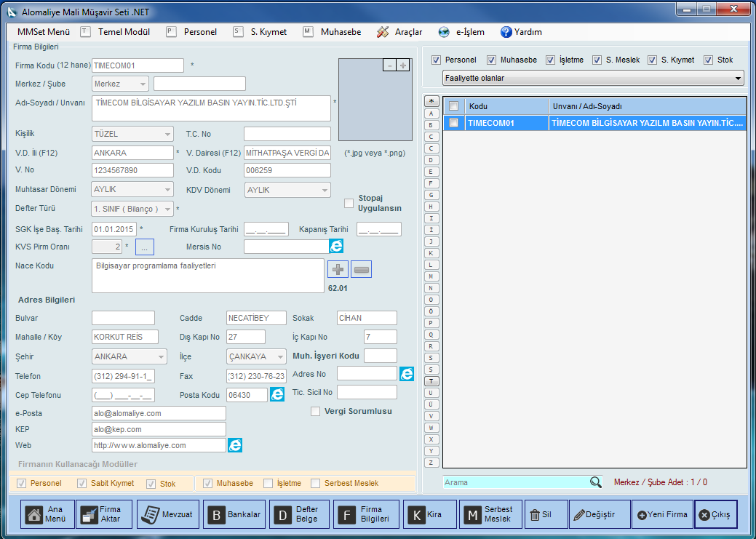Open browser icon next to Web field
756x539 pixels.
[x=235, y=445]
